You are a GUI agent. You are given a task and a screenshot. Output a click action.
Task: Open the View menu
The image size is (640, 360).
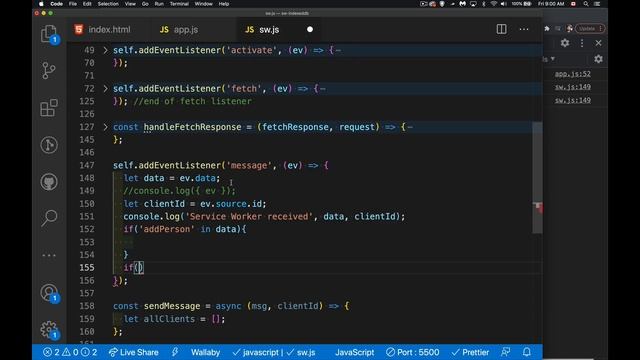point(130,4)
